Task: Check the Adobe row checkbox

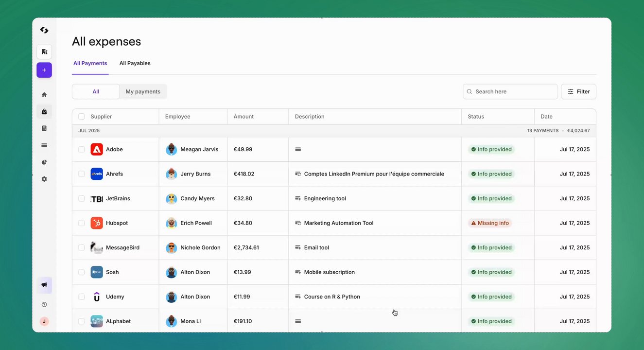Action: click(82, 149)
